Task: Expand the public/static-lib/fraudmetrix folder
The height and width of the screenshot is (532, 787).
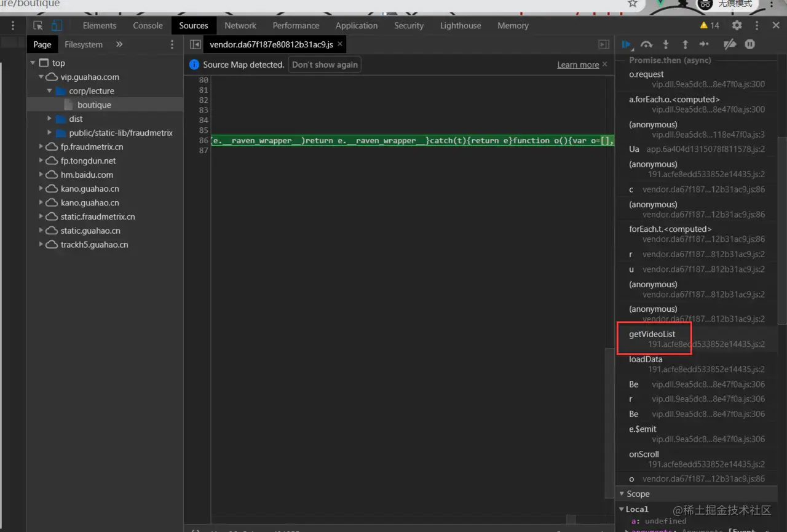Action: [x=50, y=133]
